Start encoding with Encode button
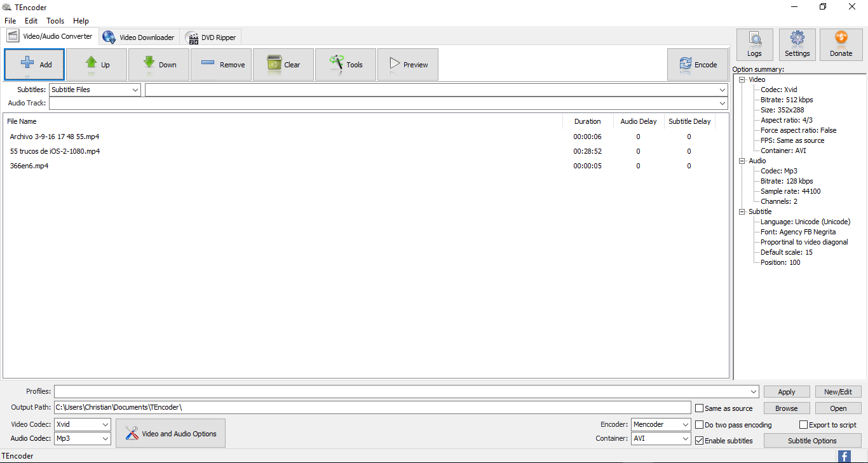Image resolution: width=868 pixels, height=463 pixels. click(698, 65)
